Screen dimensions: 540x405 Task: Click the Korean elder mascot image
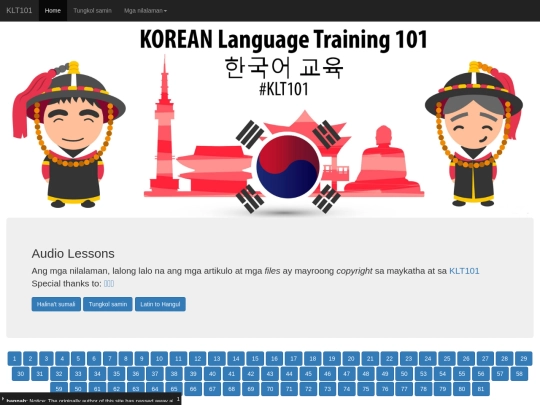tap(474, 134)
